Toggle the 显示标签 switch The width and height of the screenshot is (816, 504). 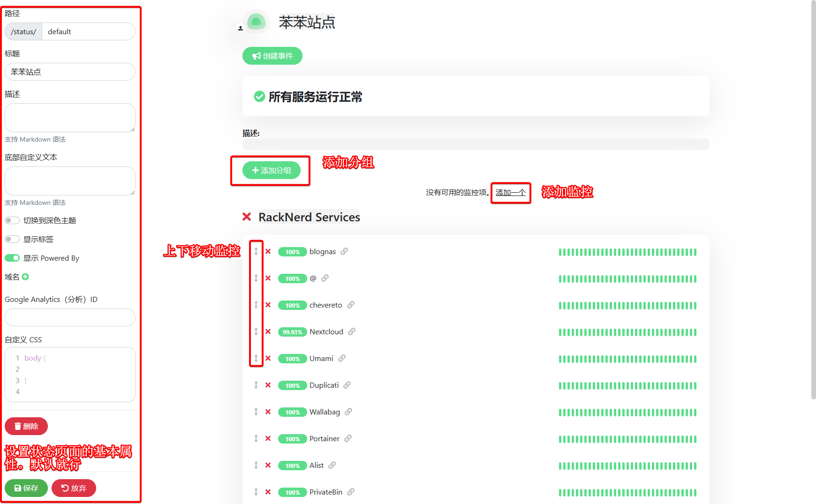click(x=12, y=239)
